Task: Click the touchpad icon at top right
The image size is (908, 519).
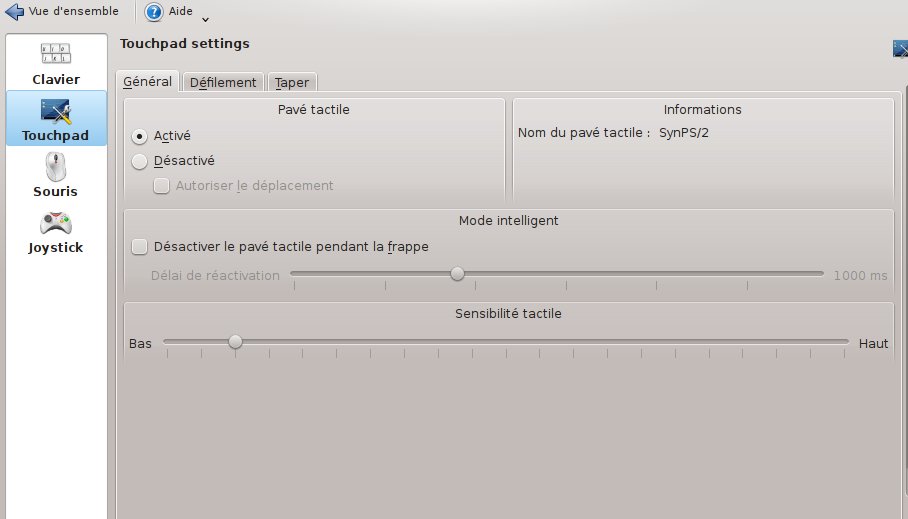Action: pyautogui.click(x=900, y=48)
